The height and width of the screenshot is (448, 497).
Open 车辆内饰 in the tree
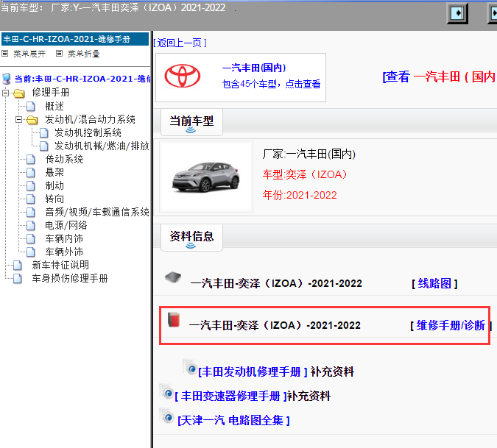[x=64, y=239]
